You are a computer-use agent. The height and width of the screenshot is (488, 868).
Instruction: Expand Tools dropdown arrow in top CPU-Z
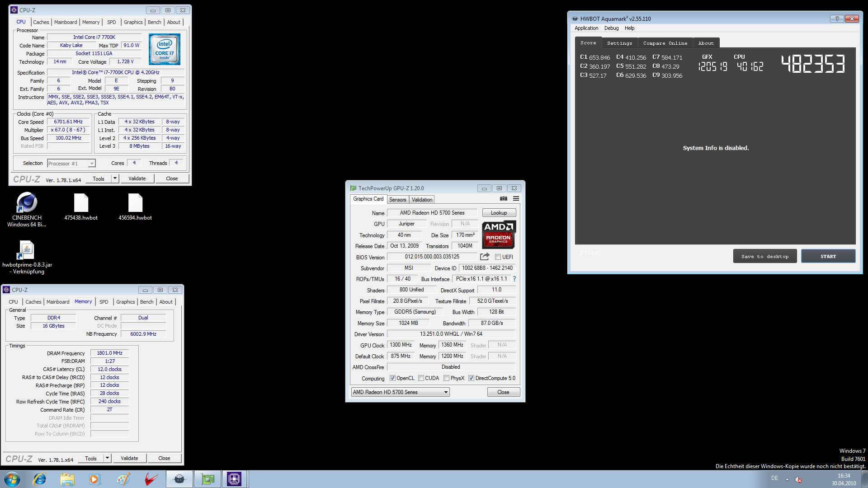pyautogui.click(x=115, y=178)
